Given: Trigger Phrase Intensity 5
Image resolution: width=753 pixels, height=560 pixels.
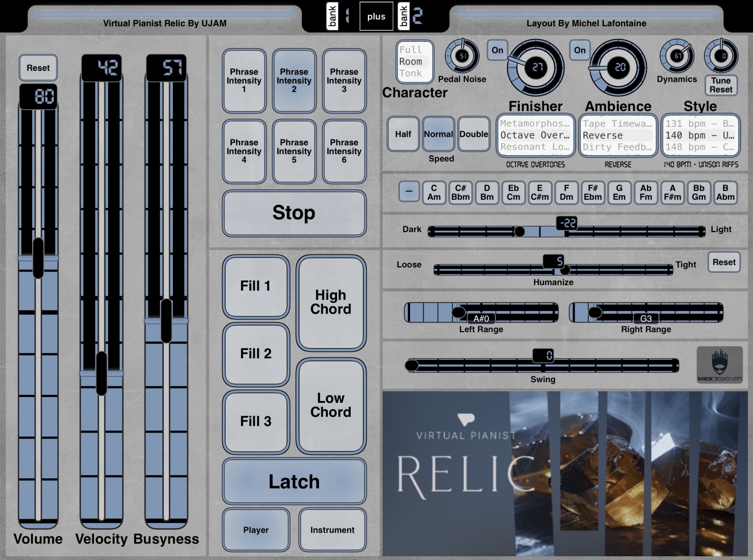Looking at the screenshot, I should [x=294, y=151].
